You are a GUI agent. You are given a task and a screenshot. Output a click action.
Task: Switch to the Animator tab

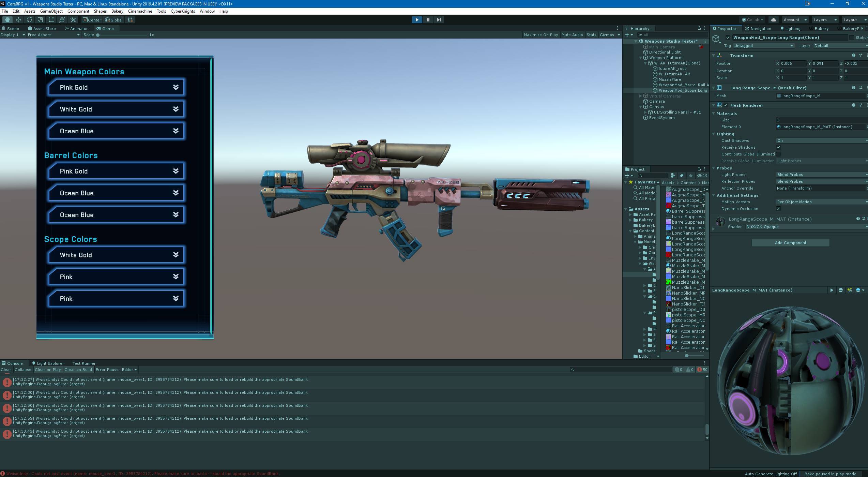coord(76,28)
